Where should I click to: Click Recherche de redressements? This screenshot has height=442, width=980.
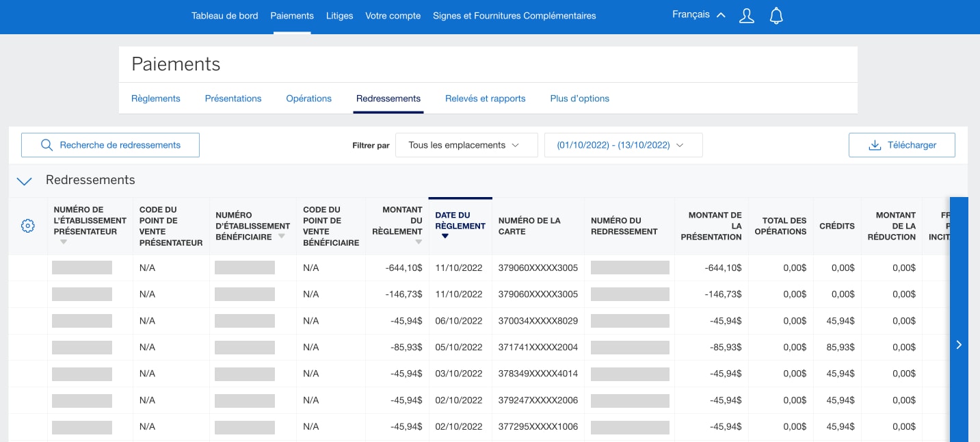point(120,144)
